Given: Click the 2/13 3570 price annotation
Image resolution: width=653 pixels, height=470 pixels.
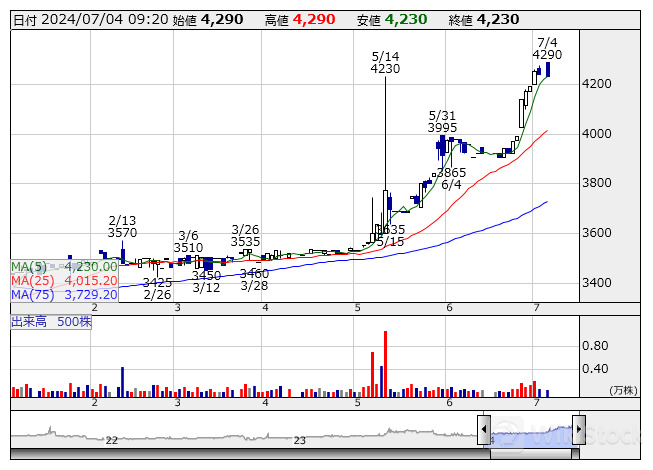Looking at the screenshot, I should [x=122, y=226].
